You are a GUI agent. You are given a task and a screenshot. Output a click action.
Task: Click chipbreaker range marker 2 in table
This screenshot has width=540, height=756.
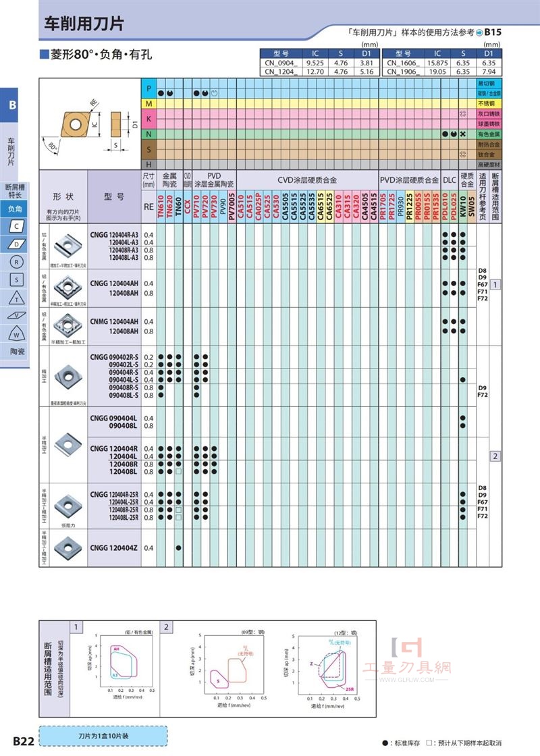tap(495, 456)
